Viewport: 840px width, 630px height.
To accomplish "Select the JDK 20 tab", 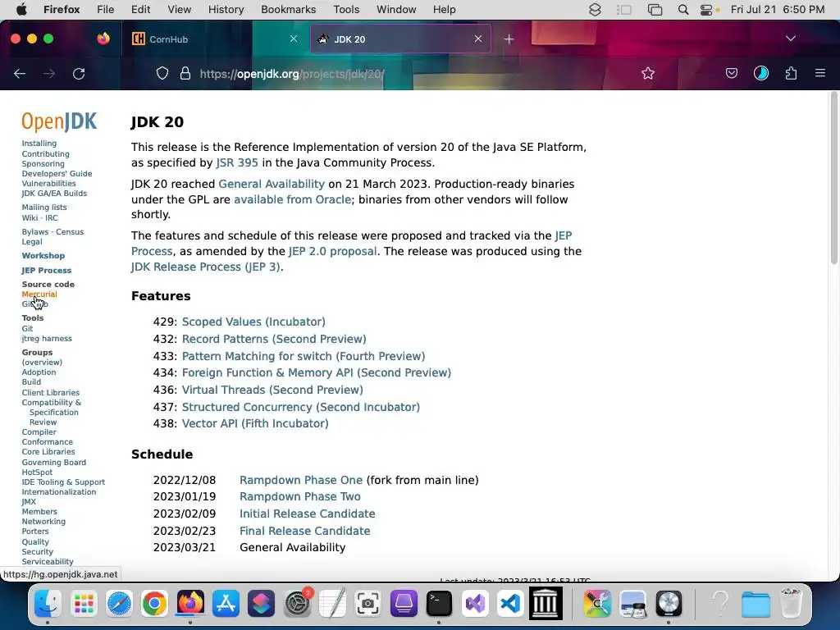I will click(x=400, y=39).
